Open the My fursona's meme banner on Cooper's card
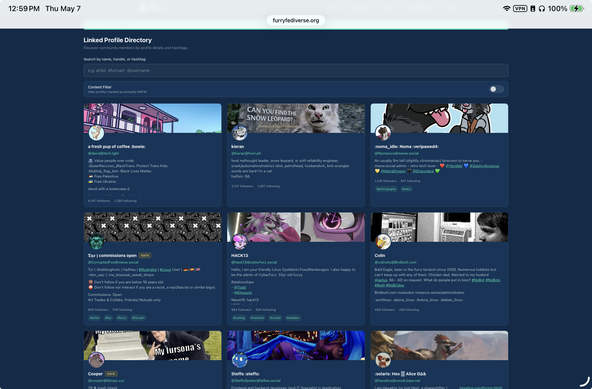 153,346
